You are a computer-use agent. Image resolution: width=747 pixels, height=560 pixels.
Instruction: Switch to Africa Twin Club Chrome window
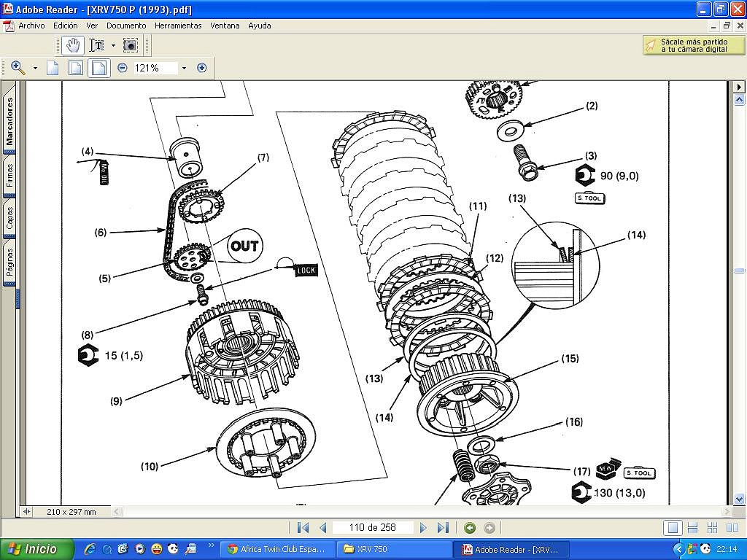click(x=279, y=549)
